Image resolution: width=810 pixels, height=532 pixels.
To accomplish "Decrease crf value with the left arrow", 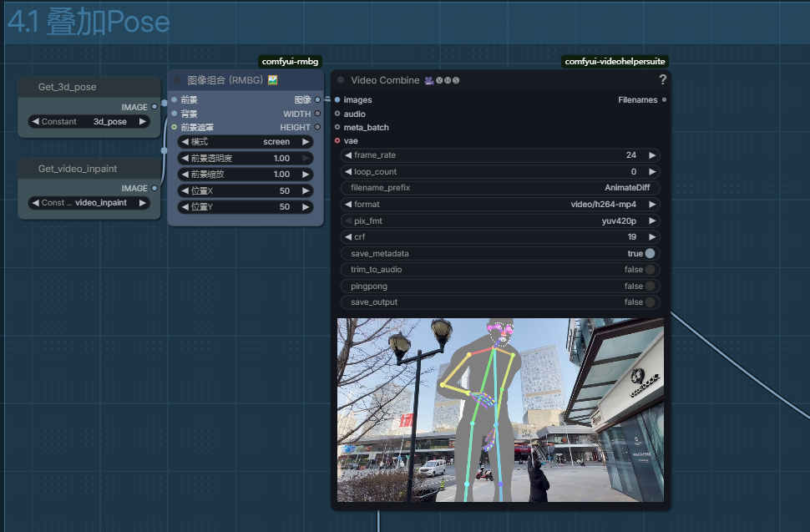I will tap(348, 237).
